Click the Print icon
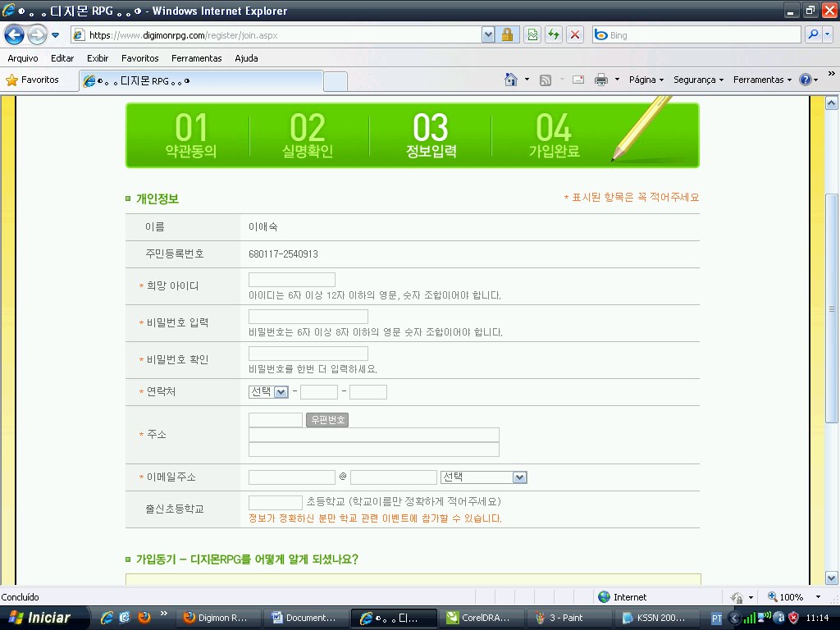This screenshot has width=840, height=630. 601,80
